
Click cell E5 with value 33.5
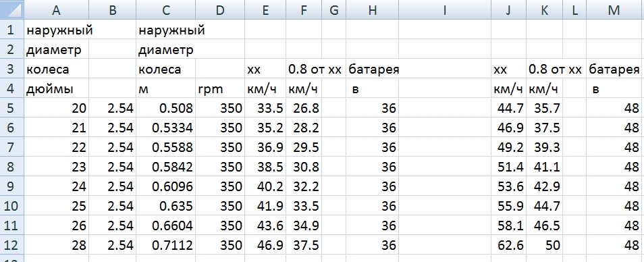point(265,108)
